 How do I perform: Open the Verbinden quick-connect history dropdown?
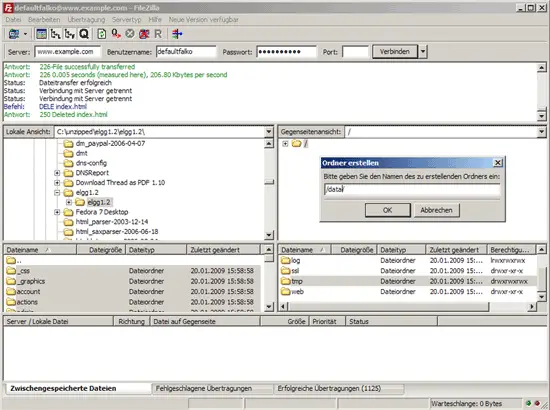[423, 52]
